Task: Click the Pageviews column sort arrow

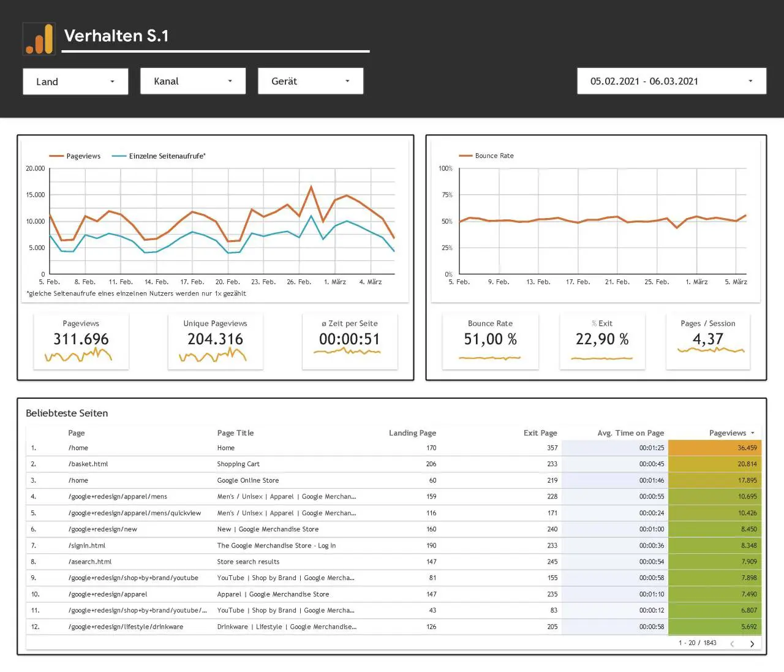Action: click(x=753, y=433)
